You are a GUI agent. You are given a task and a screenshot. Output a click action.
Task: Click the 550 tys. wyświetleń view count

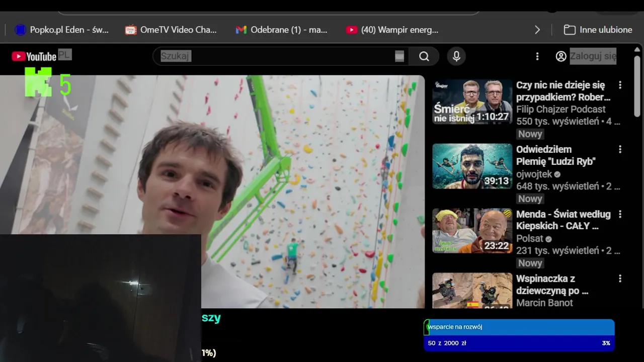(x=557, y=121)
